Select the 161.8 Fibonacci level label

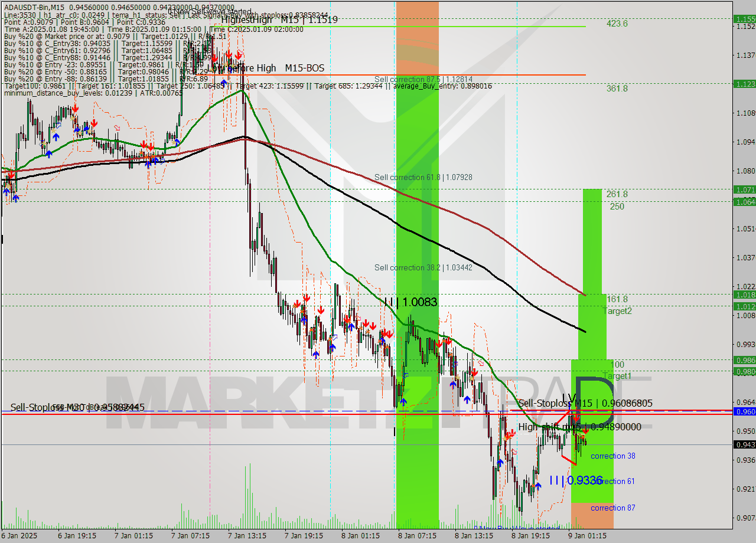pyautogui.click(x=617, y=299)
